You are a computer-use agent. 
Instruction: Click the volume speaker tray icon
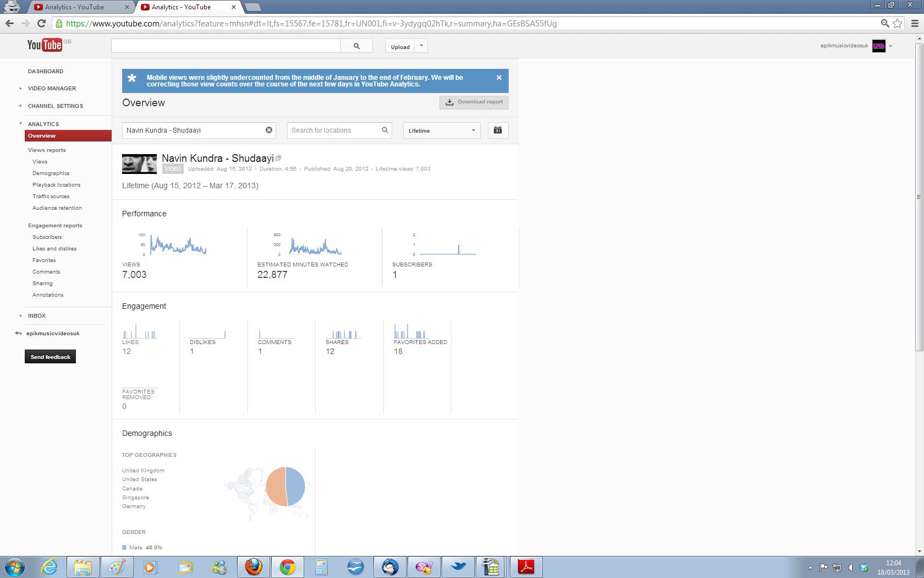tap(850, 568)
